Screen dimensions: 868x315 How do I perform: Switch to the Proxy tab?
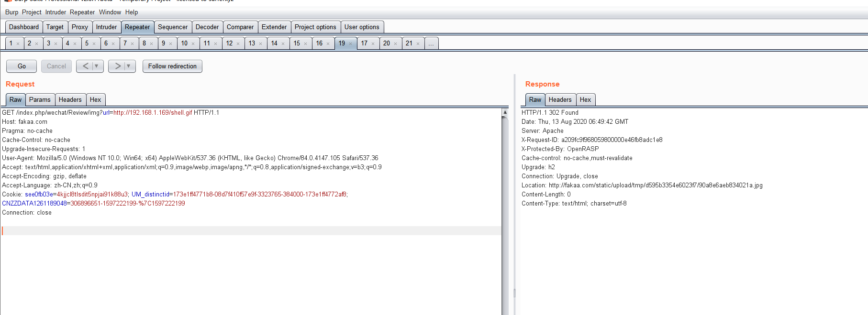(x=80, y=27)
